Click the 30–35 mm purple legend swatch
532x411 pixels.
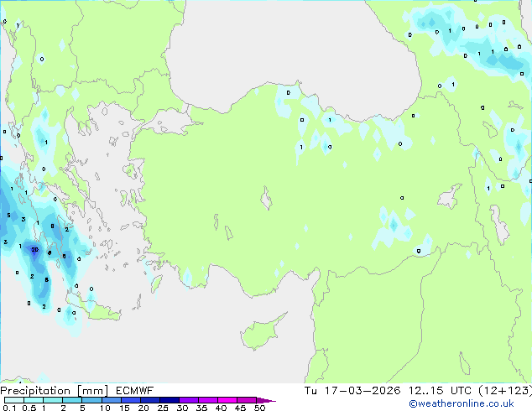pyautogui.click(x=188, y=400)
